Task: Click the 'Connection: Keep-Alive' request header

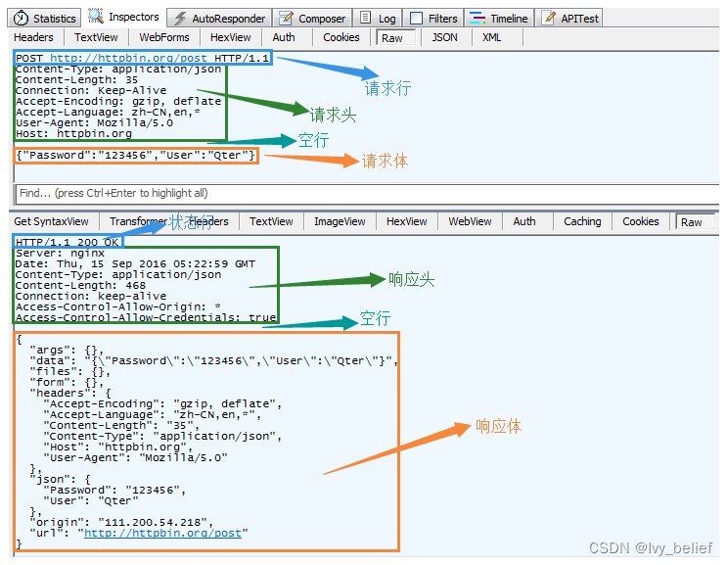Action: [x=91, y=91]
